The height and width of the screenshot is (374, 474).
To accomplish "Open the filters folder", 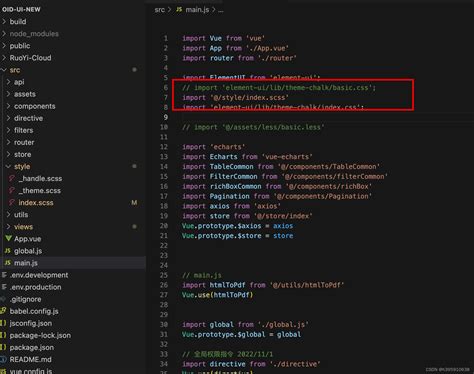I will [23, 130].
